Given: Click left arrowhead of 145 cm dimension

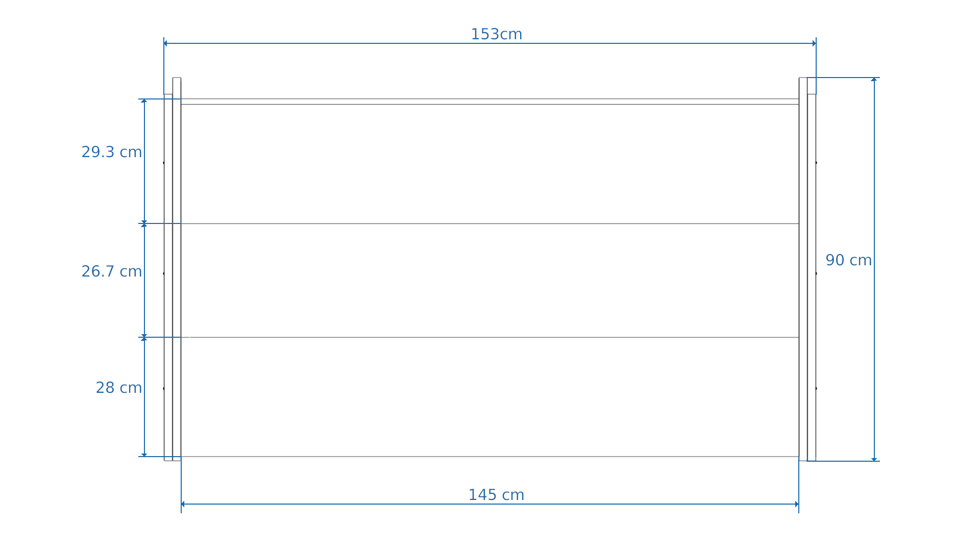Looking at the screenshot, I should pyautogui.click(x=183, y=504).
